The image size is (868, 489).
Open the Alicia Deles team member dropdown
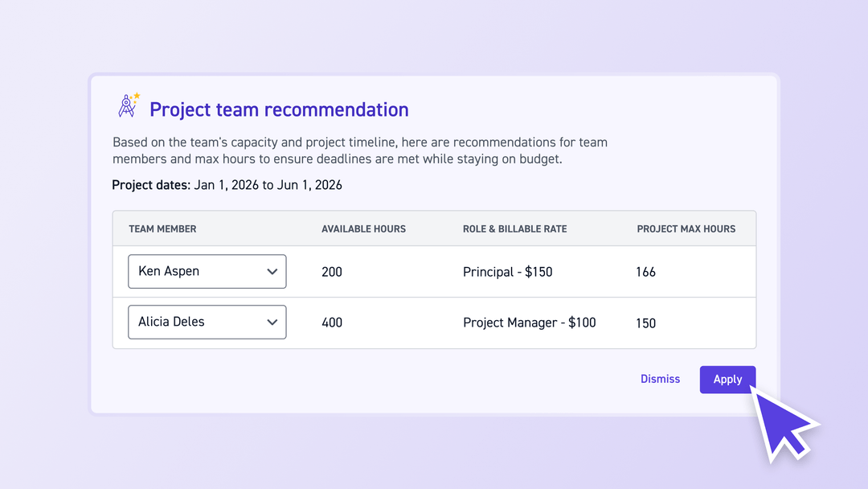tap(207, 322)
